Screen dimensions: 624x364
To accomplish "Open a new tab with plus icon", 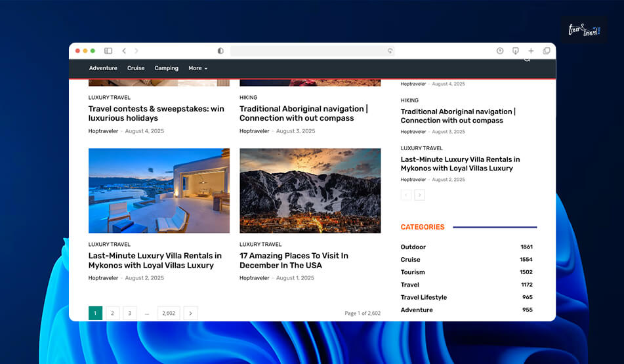I will 531,51.
